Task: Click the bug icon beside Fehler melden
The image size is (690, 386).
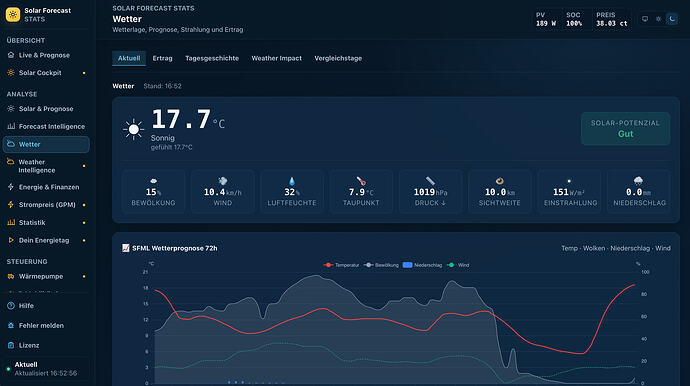Action: (x=11, y=326)
